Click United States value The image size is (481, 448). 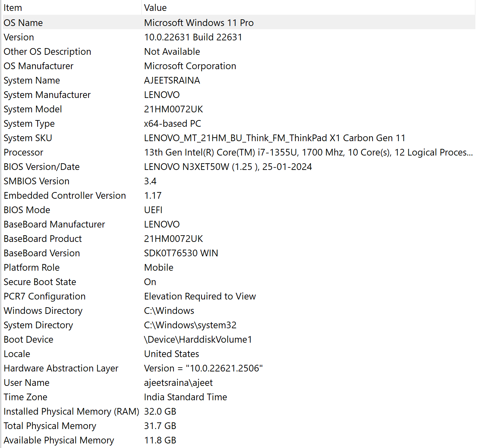click(x=172, y=354)
